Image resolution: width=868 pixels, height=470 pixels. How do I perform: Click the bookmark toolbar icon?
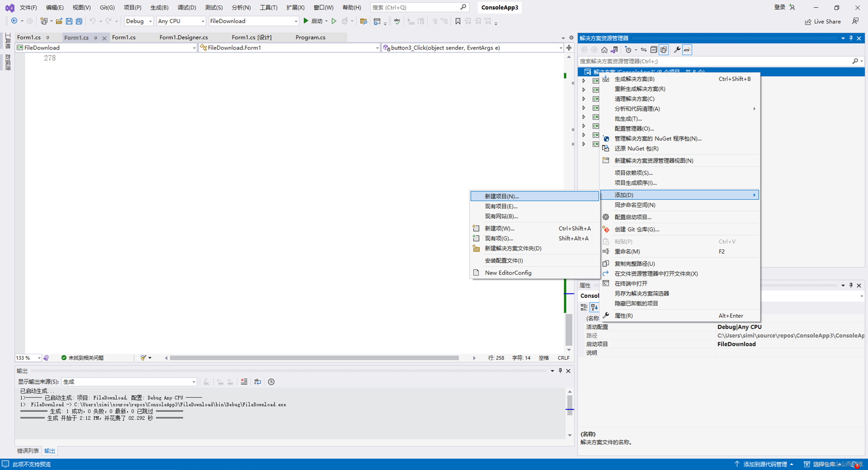point(458,21)
